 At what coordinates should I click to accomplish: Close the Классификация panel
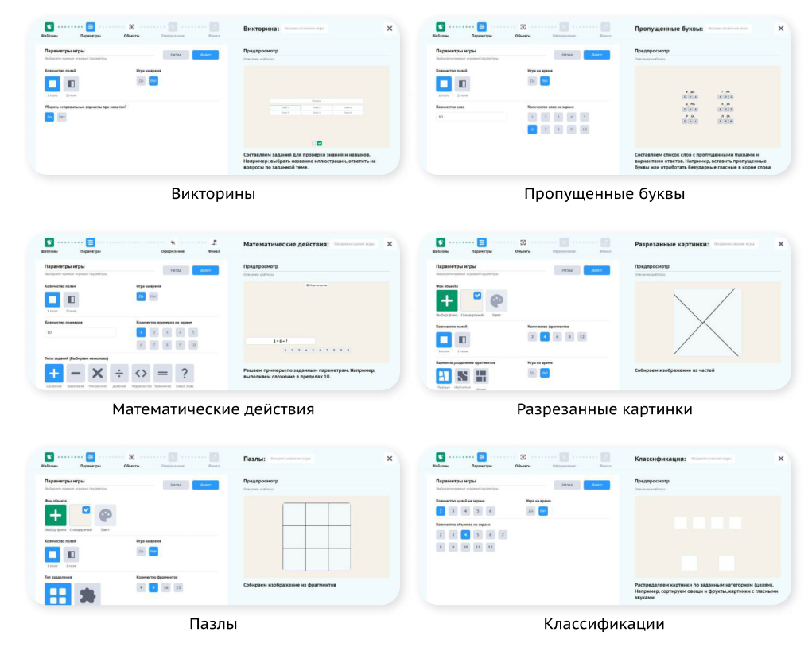(x=781, y=459)
